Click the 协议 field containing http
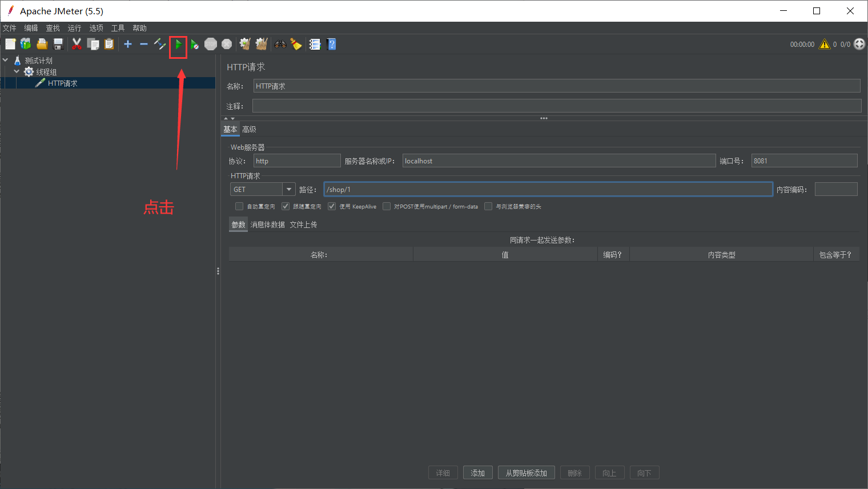Image resolution: width=868 pixels, height=489 pixels. (297, 161)
